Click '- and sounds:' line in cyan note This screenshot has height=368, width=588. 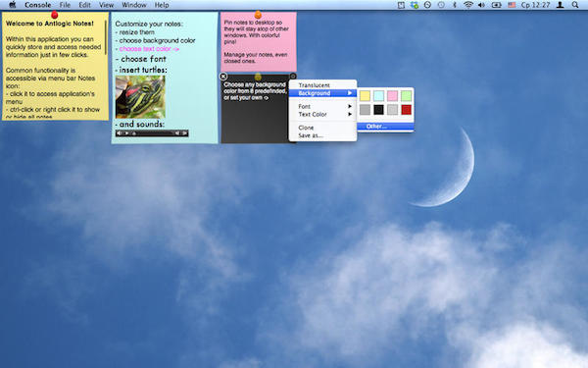(140, 124)
